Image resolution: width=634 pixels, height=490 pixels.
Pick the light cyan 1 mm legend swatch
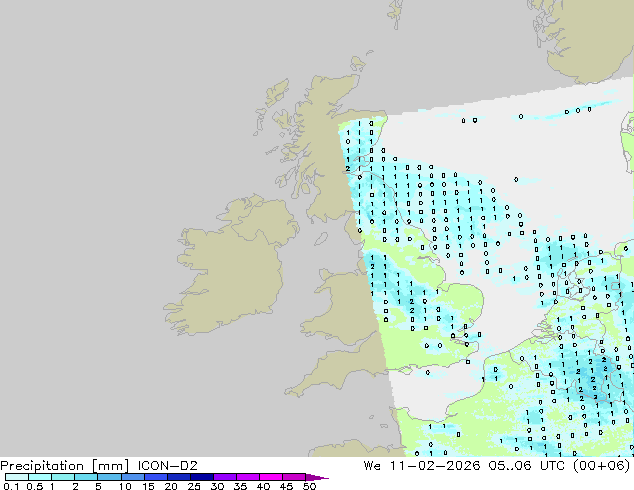coord(62,477)
